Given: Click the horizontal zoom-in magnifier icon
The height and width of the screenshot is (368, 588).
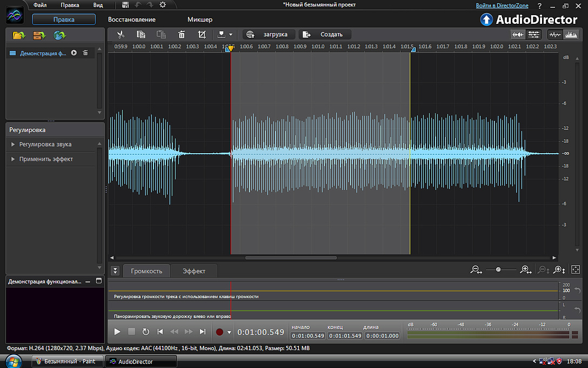Looking at the screenshot, I should pos(525,270).
